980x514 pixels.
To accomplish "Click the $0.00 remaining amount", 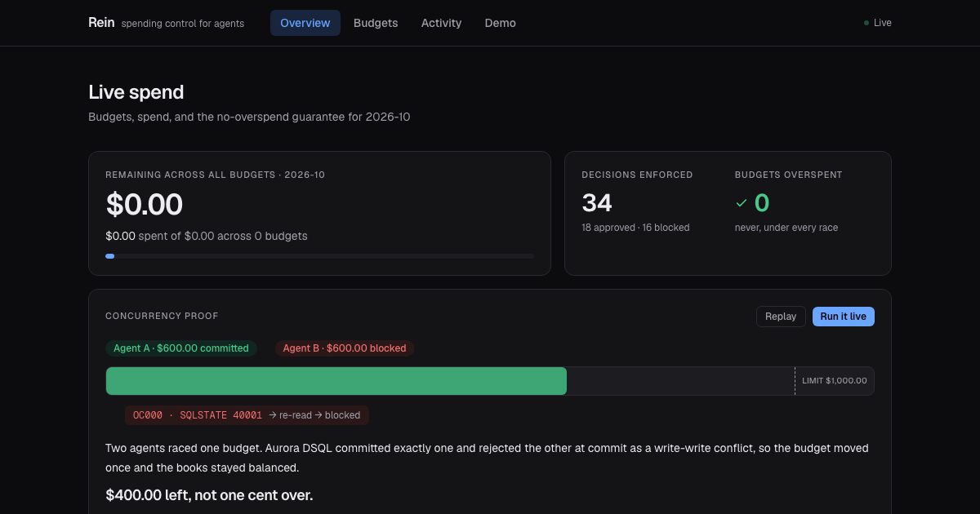I will pos(145,204).
